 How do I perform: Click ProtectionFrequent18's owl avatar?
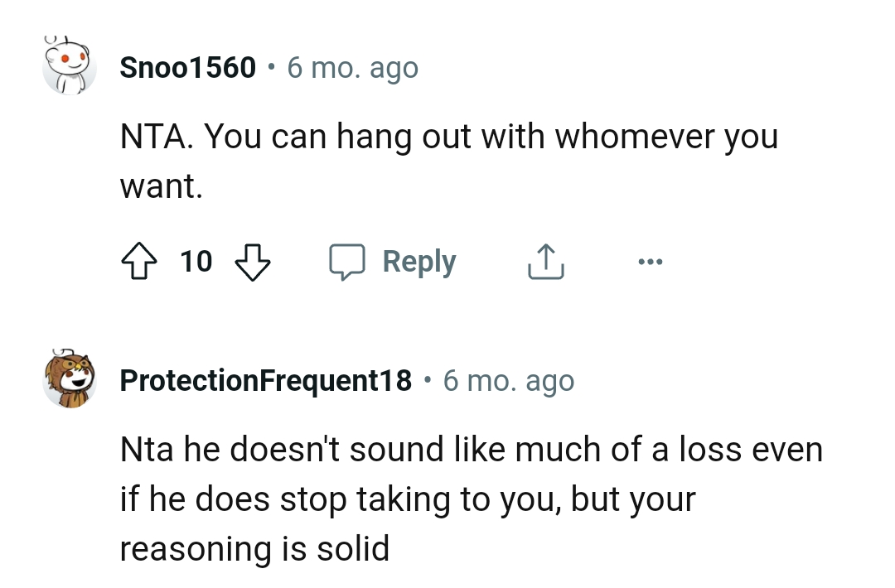70,379
